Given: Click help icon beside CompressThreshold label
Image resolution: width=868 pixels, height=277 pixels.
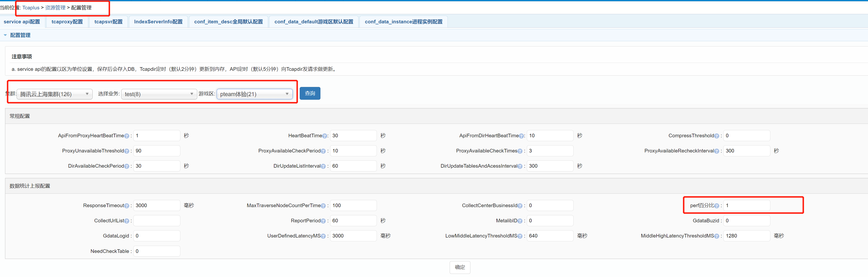Looking at the screenshot, I should pyautogui.click(x=716, y=136).
